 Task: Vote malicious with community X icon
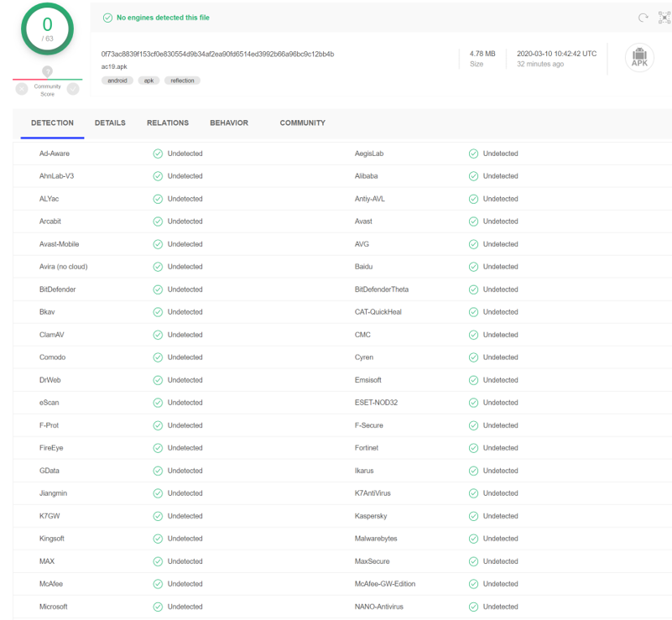[x=22, y=89]
